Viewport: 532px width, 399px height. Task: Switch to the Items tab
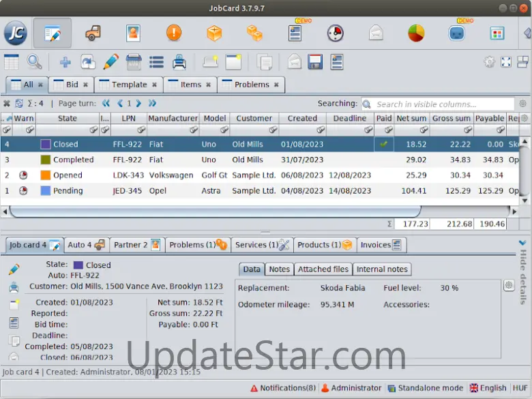pos(191,85)
